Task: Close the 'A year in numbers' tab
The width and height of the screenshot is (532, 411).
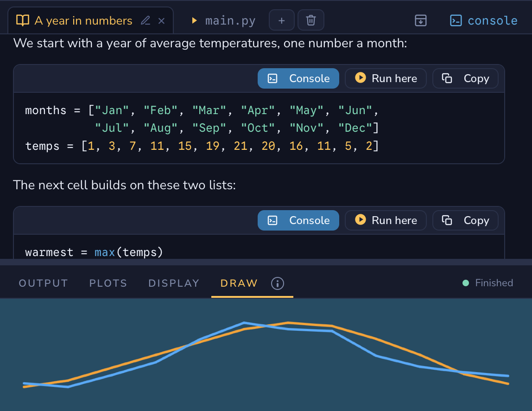Action: [x=161, y=21]
